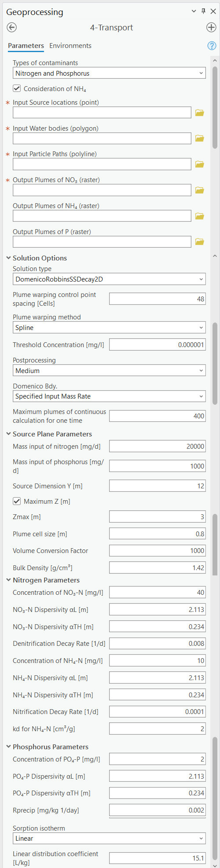
Task: Open Plume warping method dropdown
Action: click(x=109, y=327)
